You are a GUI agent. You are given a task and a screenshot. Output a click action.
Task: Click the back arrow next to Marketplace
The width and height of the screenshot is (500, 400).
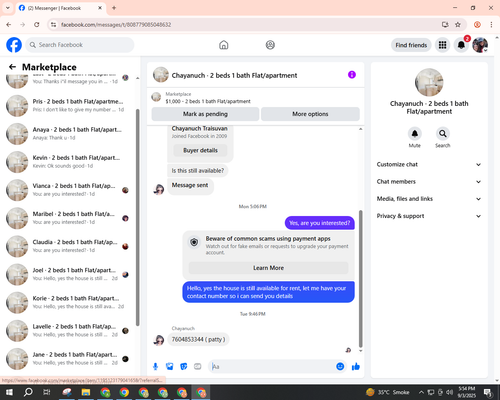click(12, 67)
